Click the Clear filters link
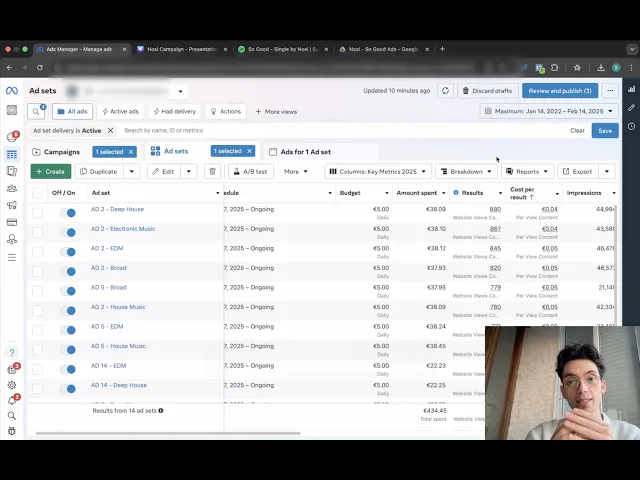640x480 pixels. click(x=577, y=131)
